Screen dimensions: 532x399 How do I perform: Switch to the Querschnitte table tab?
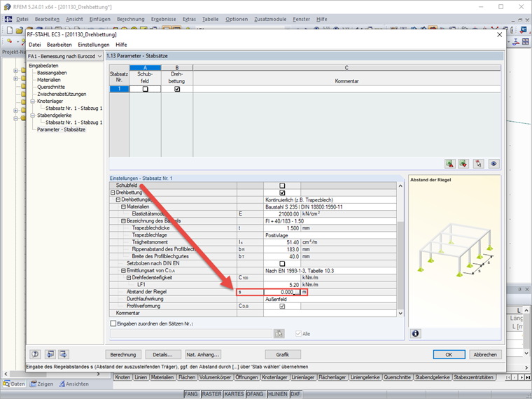click(x=398, y=377)
